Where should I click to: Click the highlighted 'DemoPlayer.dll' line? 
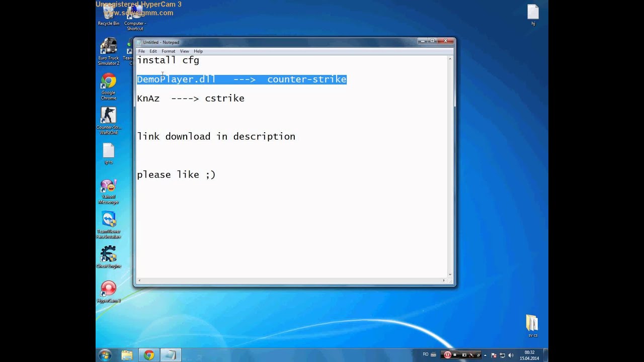[x=242, y=79]
